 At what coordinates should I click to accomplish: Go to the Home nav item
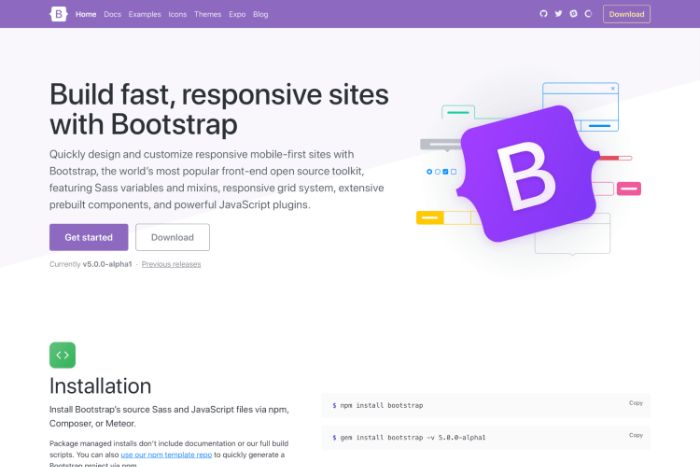[x=86, y=15]
